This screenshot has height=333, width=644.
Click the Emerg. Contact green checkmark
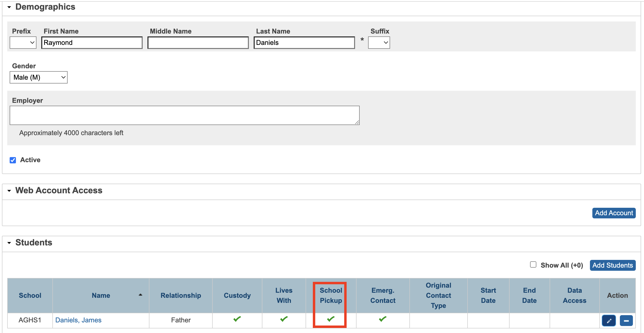pos(383,319)
